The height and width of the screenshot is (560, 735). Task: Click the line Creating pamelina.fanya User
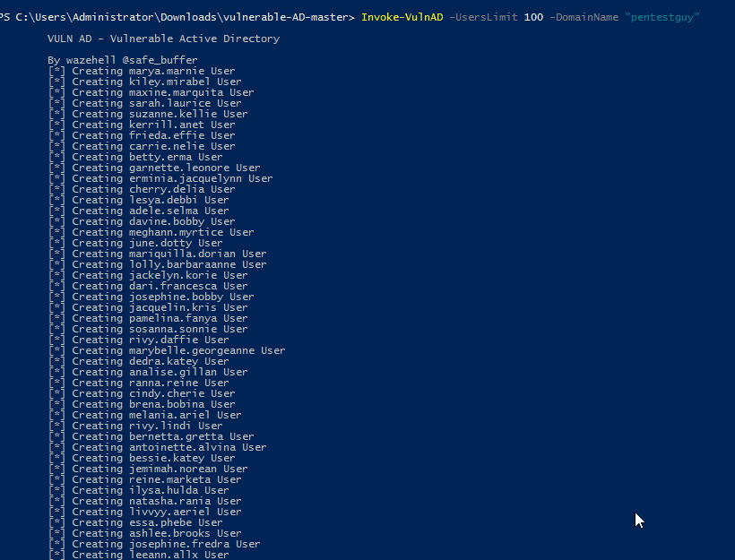pos(148,319)
